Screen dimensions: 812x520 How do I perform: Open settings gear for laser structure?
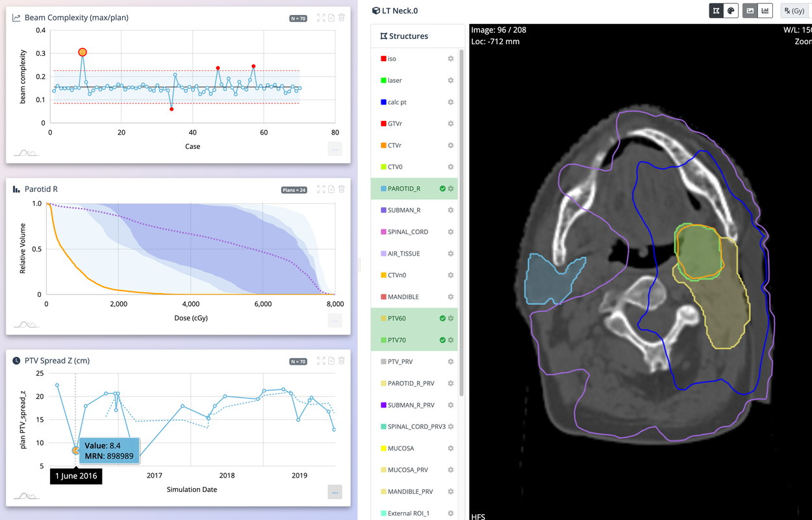point(451,81)
